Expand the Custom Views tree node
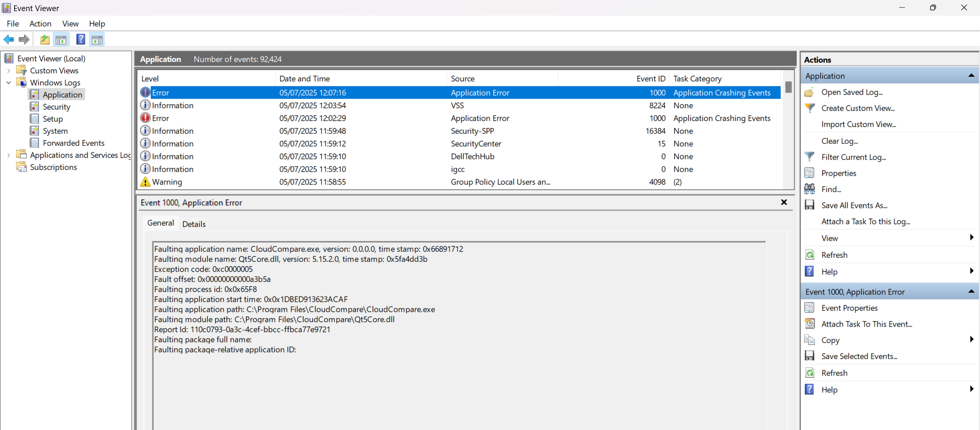 [8, 70]
